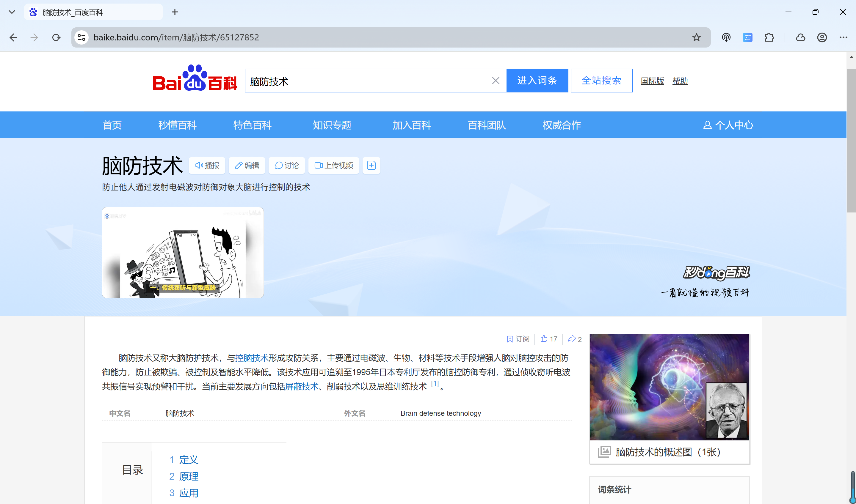
Task: Open 个人中心 user center
Action: pos(728,125)
